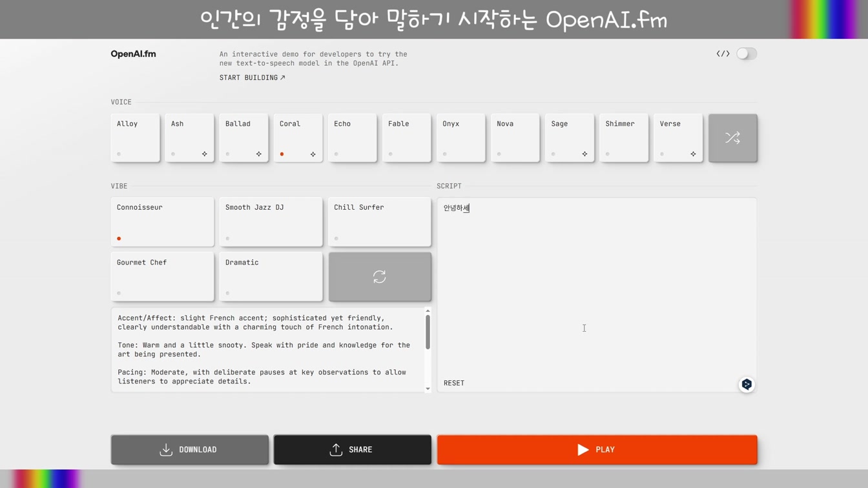Choose the Smooth Jazz DJ vibe
This screenshot has width=868, height=488.
(x=271, y=222)
